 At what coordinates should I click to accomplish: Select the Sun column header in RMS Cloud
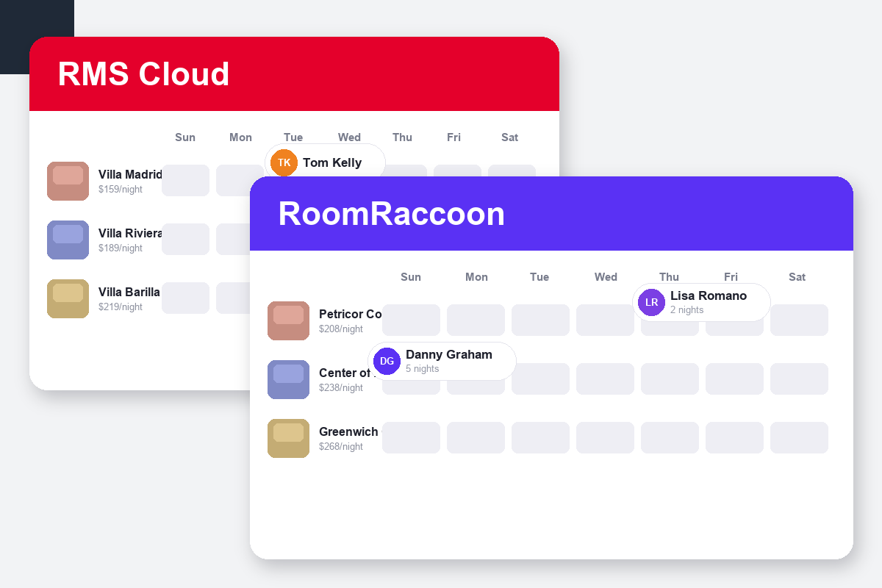click(x=185, y=137)
